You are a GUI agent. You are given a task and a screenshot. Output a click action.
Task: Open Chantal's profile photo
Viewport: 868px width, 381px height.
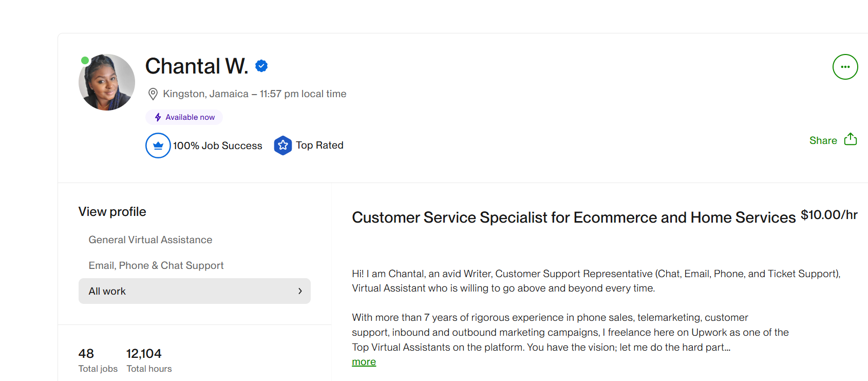point(107,82)
